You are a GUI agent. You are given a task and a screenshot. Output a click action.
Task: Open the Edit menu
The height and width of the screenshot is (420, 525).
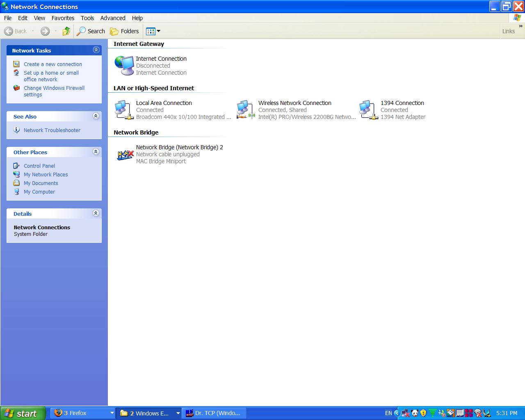point(23,18)
